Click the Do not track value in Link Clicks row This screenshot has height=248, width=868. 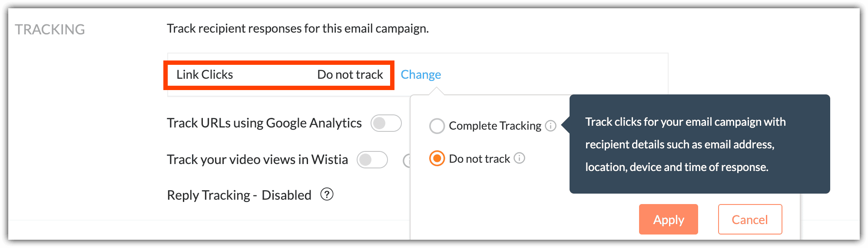pyautogui.click(x=350, y=75)
